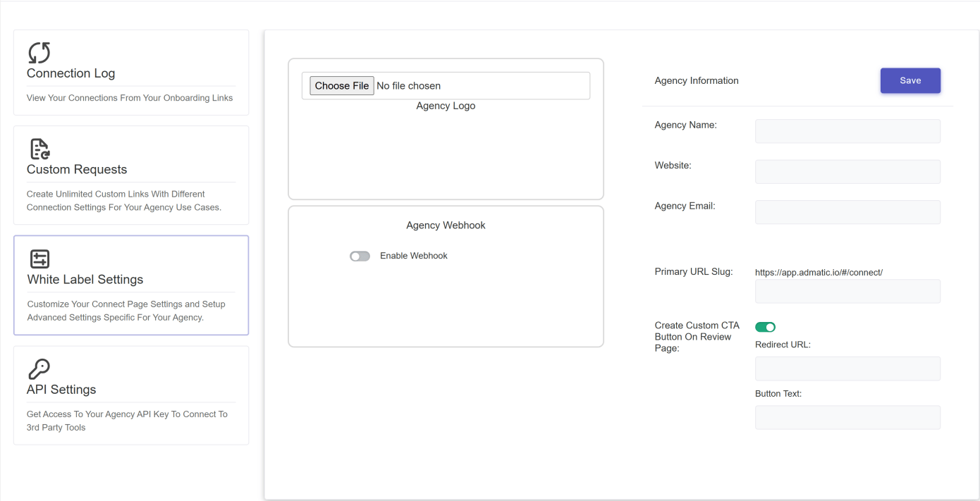Focus the Website input field
The width and height of the screenshot is (980, 501).
(x=847, y=172)
